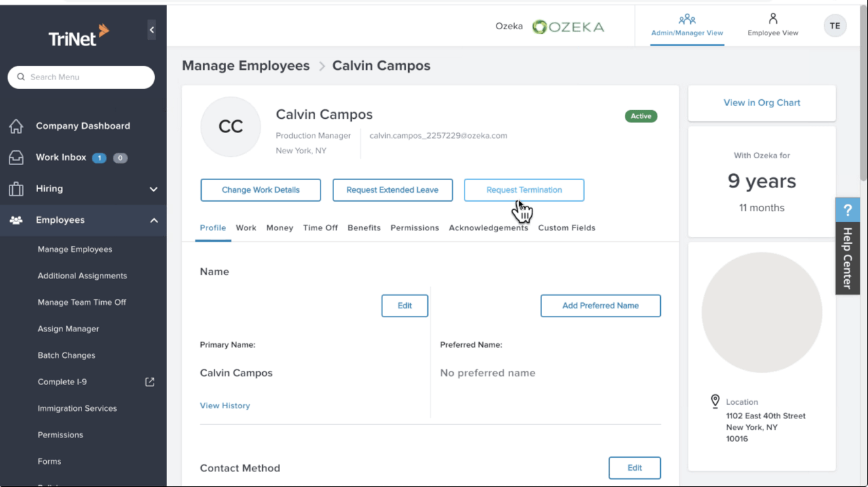Open the Work Inbox tray icon
868x487 pixels.
16,158
